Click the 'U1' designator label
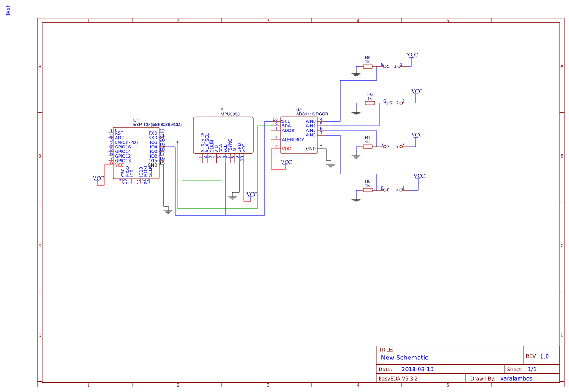Image resolution: width=569 pixels, height=392 pixels. point(136,120)
